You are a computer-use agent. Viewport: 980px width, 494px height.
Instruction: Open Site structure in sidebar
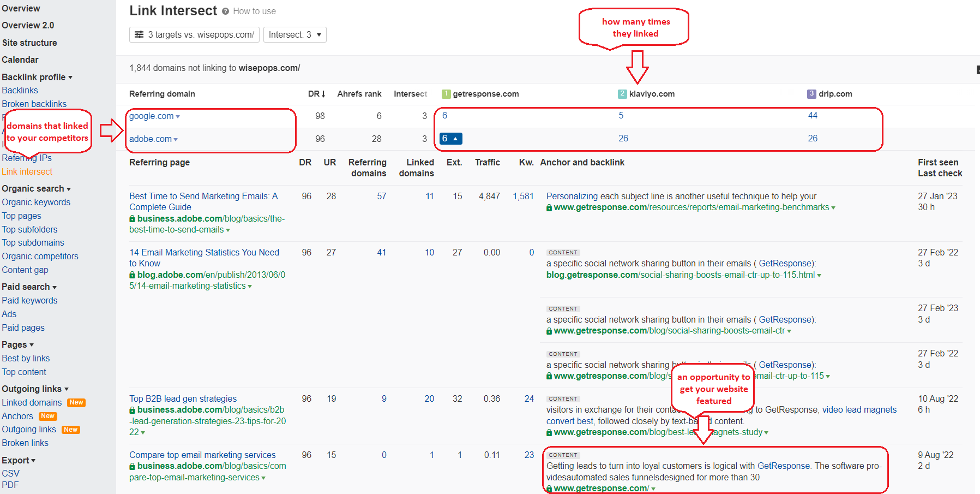click(29, 43)
